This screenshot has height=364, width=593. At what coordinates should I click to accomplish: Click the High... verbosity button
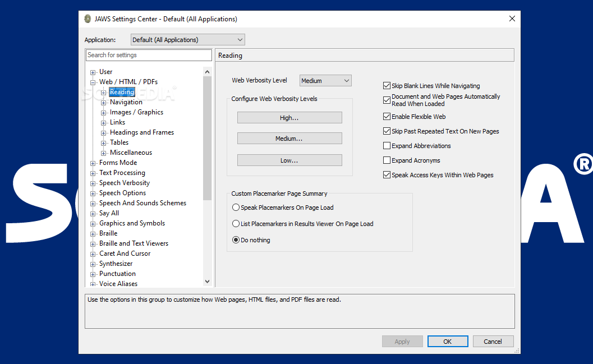[289, 118]
